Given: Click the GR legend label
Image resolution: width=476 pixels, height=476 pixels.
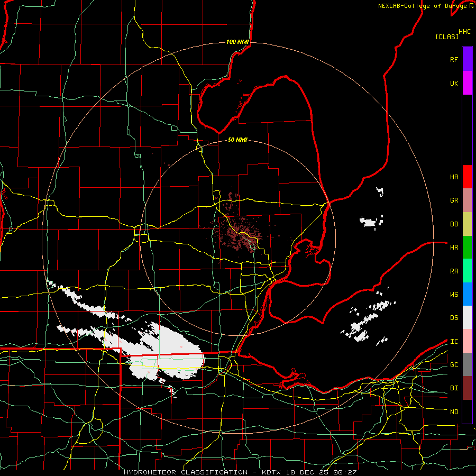Looking at the screenshot, I should 454,200.
